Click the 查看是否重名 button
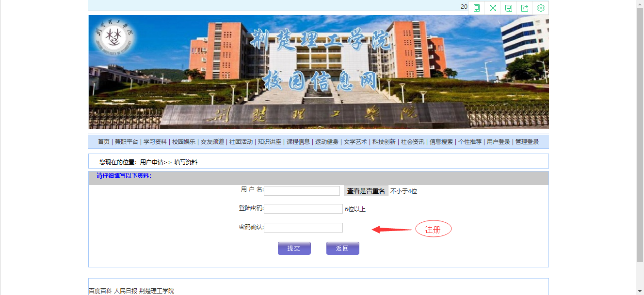644x295 pixels. (366, 191)
